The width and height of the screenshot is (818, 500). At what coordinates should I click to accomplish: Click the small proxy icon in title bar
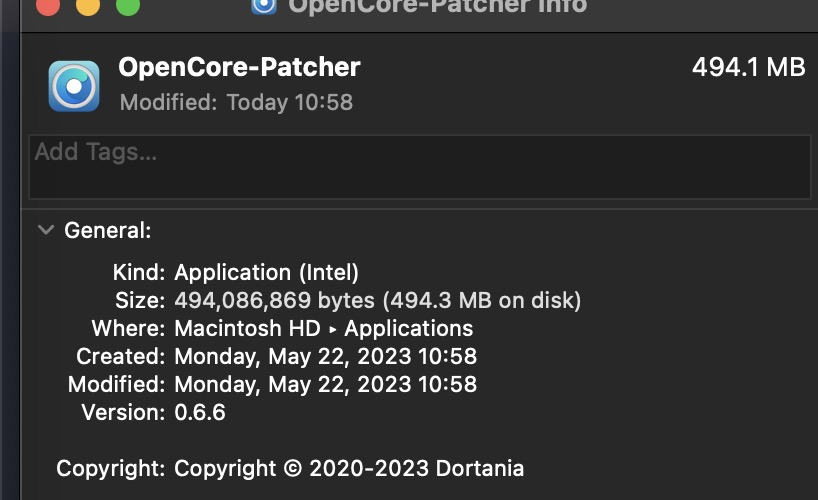click(x=263, y=5)
